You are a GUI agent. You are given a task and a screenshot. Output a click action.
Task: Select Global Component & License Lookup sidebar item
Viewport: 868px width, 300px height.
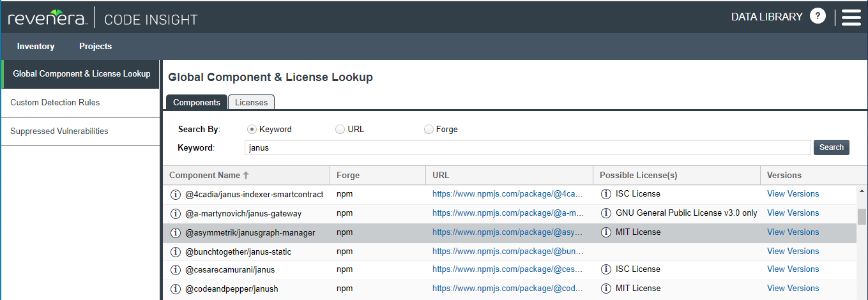point(81,74)
